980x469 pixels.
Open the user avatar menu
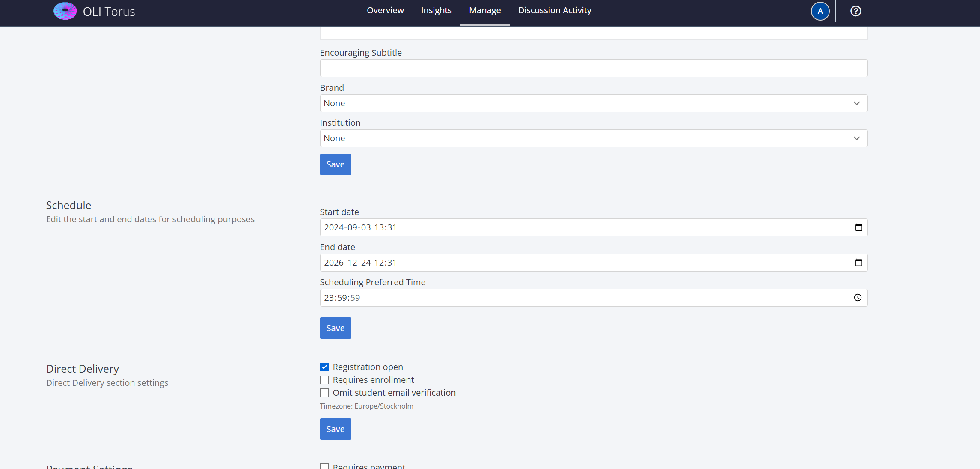[820, 11]
